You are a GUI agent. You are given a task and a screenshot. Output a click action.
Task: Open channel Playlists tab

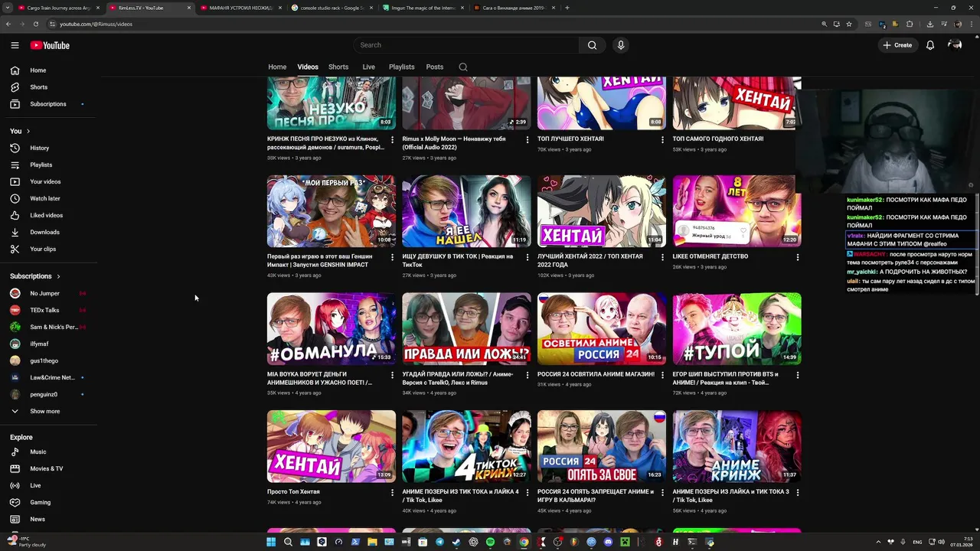click(x=401, y=67)
